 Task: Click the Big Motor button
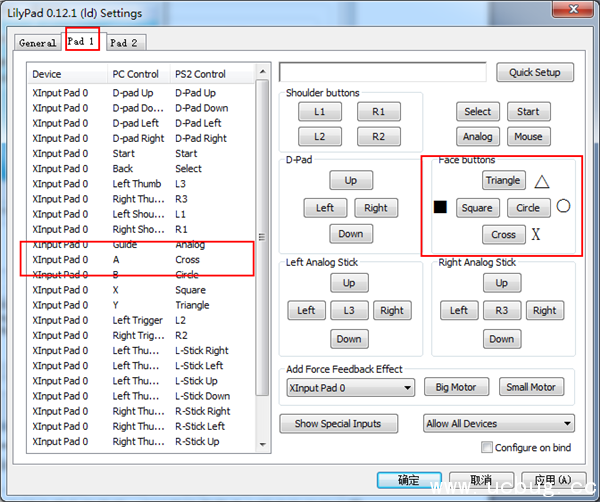456,387
